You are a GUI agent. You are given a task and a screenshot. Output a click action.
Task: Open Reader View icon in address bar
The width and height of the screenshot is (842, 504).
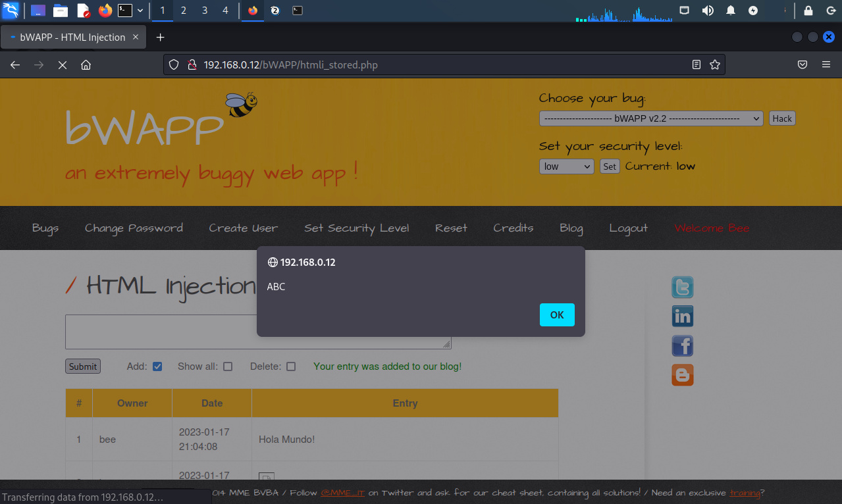(x=697, y=64)
